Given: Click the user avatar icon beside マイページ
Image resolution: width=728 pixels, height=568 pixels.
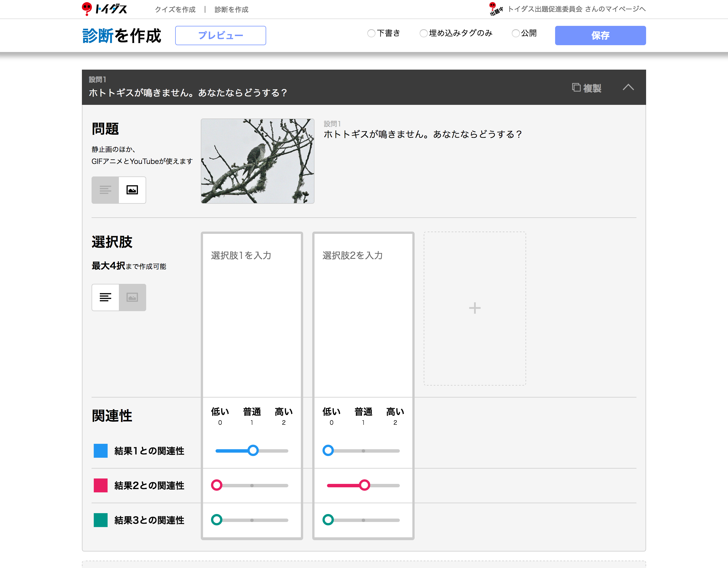Looking at the screenshot, I should coord(496,9).
